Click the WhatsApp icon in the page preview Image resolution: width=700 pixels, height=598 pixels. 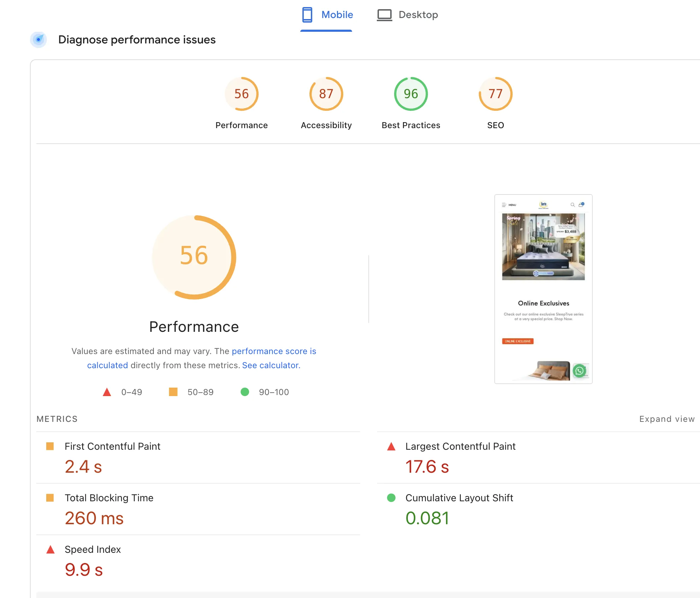pyautogui.click(x=580, y=370)
